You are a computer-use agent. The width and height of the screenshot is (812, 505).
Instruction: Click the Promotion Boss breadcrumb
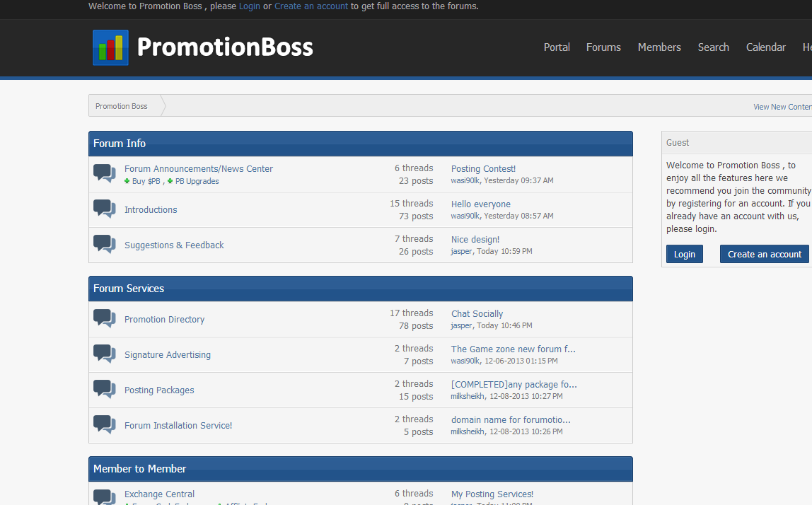coord(122,106)
